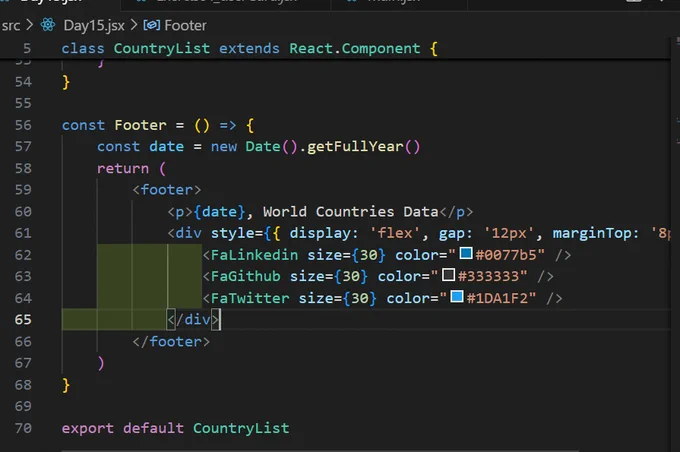Click the Date constructor in line 57
This screenshot has height=452, width=680.
point(263,147)
